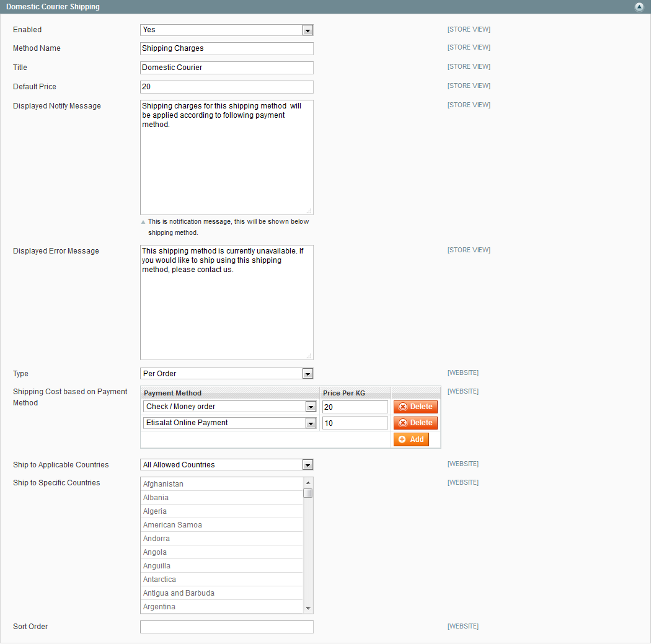Click into the Displayed Notify Message textarea
The height and width of the screenshot is (644, 654).
point(226,157)
